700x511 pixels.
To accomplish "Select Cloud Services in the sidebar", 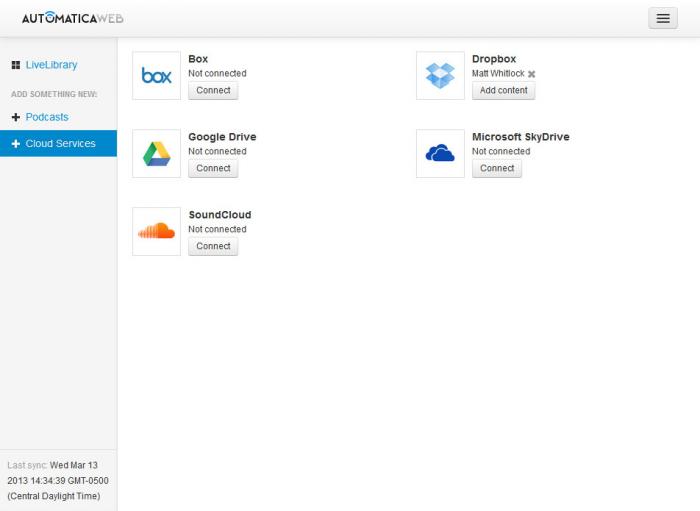I will 58,143.
